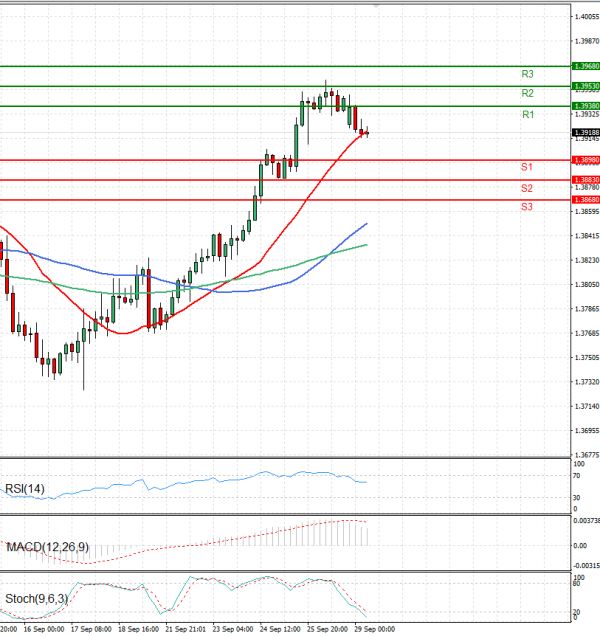This screenshot has height=636, width=600.
Task: Click the 17 Sep 08:00 time label
Action: (x=91, y=629)
